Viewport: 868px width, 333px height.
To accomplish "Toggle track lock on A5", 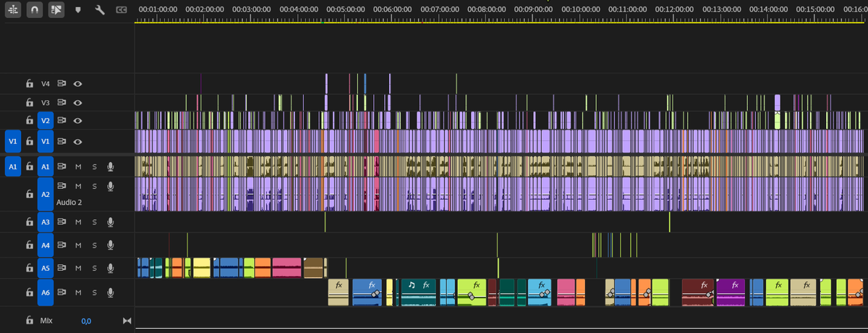I will pos(30,269).
